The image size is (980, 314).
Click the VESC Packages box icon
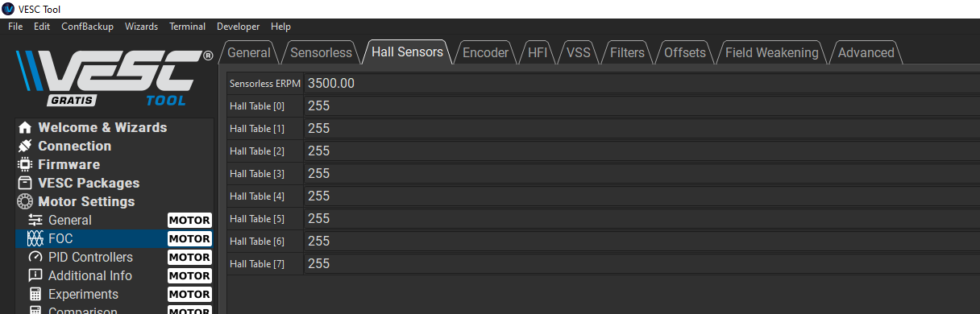[x=25, y=183]
